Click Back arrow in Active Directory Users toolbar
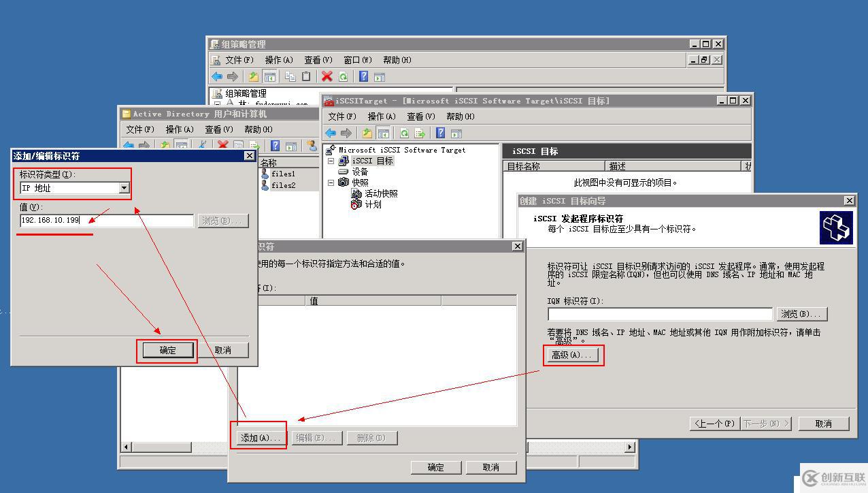 pos(129,145)
